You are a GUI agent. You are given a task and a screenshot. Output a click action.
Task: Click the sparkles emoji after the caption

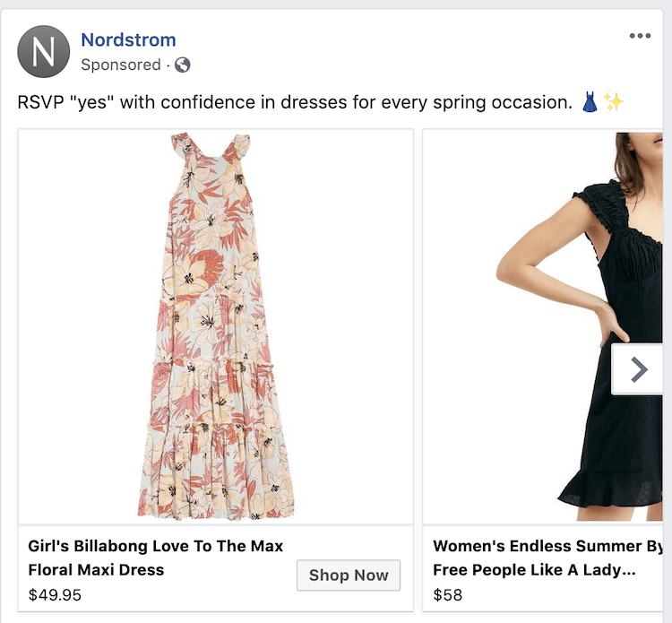613,102
